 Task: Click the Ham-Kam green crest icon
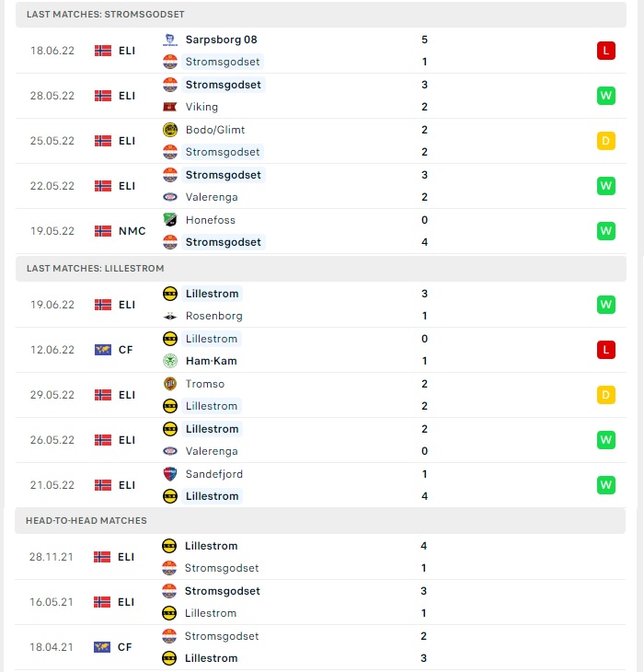(170, 361)
